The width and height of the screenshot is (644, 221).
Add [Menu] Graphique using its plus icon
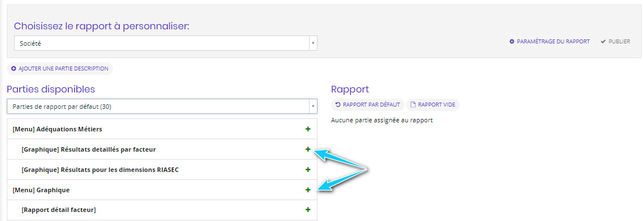[308, 190]
